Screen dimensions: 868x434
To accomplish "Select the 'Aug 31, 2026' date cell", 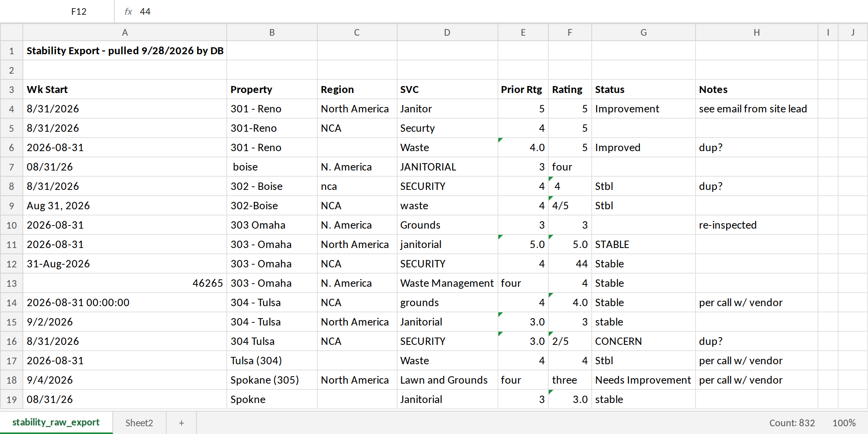I will coord(125,206).
